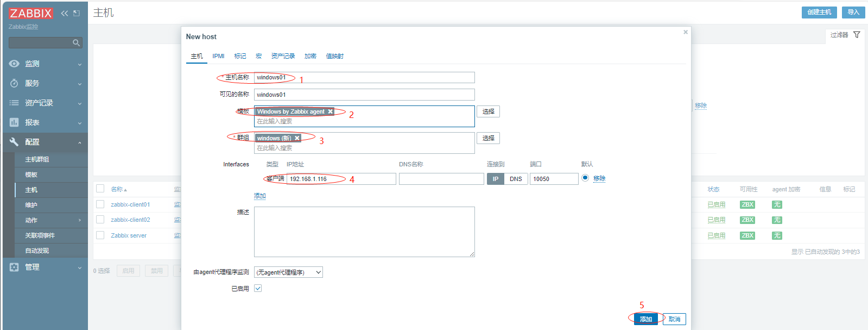
Task: Open the agent proxy monitoring dropdown
Action: click(289, 272)
